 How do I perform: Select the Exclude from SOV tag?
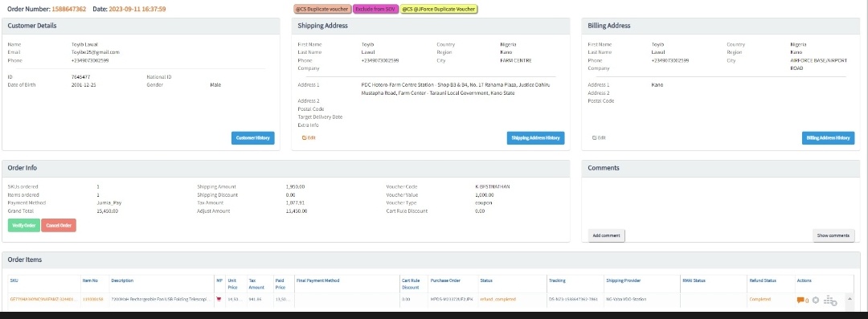(375, 9)
